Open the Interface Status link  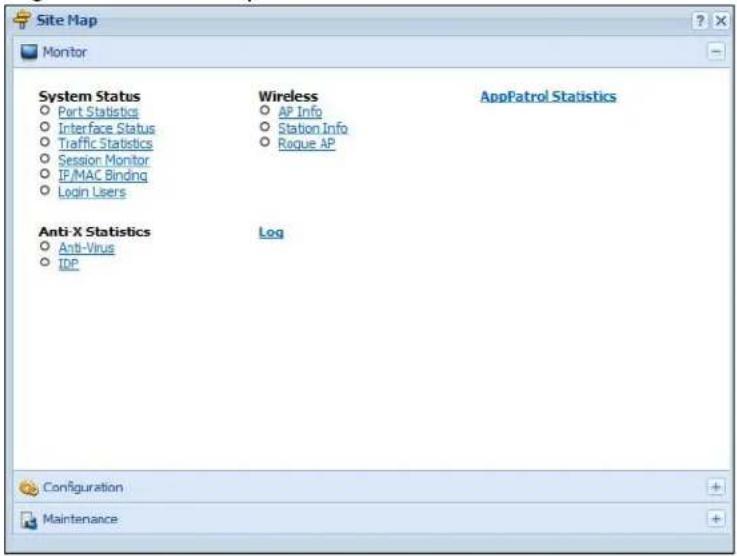tap(107, 128)
